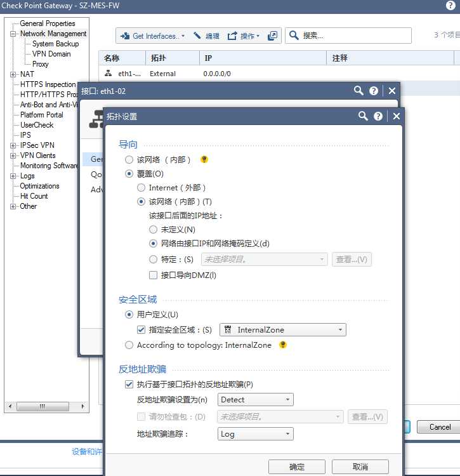This screenshot has height=476, width=460.
Task: Open the 操作 actions menu
Action: pos(244,36)
